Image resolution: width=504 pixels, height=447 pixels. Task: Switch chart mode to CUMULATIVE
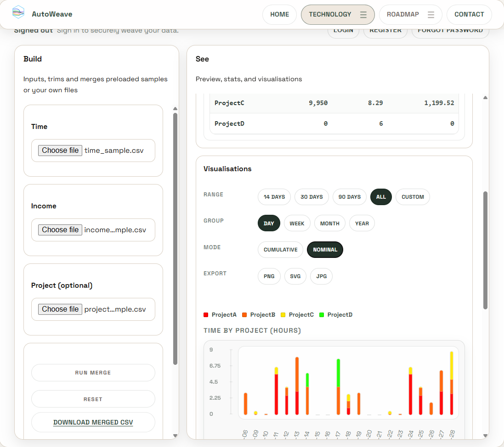click(280, 249)
